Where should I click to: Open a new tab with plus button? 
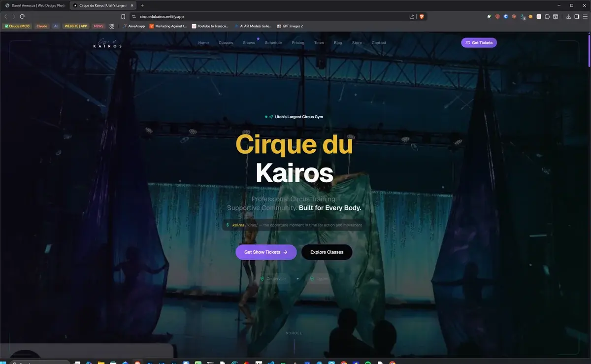tap(142, 5)
